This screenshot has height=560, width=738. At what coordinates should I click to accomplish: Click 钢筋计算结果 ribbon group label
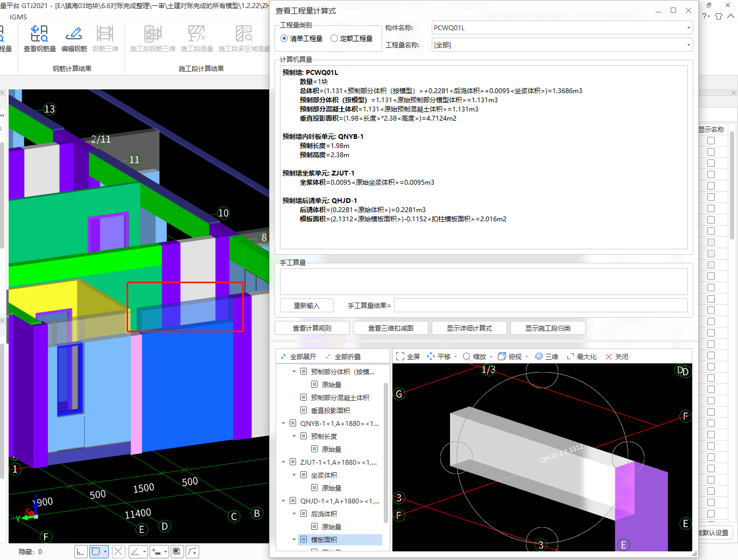72,68
